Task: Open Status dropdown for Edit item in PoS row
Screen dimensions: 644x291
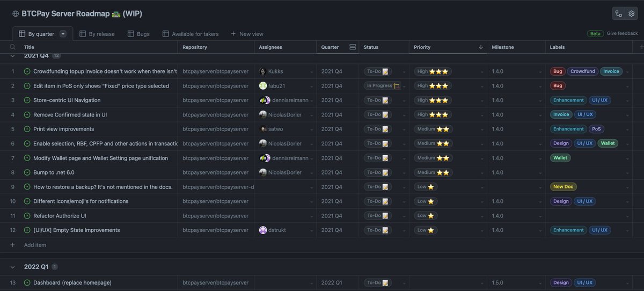Action: click(x=404, y=86)
